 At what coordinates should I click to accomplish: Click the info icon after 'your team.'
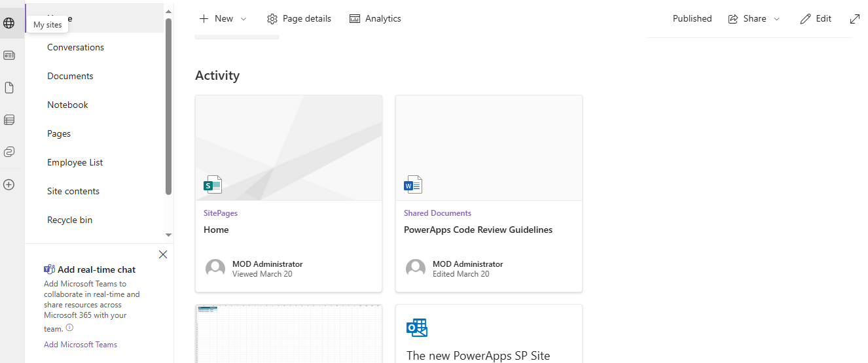(x=69, y=328)
